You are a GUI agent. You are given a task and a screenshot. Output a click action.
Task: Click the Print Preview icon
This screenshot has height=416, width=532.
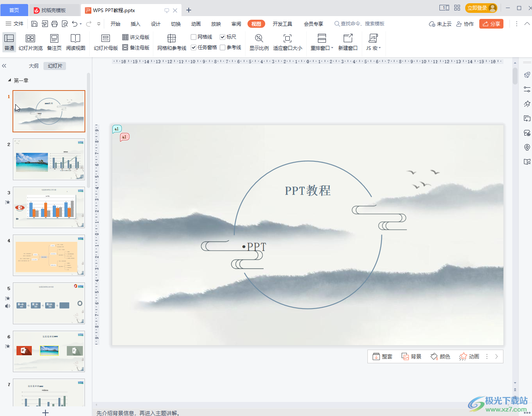65,24
